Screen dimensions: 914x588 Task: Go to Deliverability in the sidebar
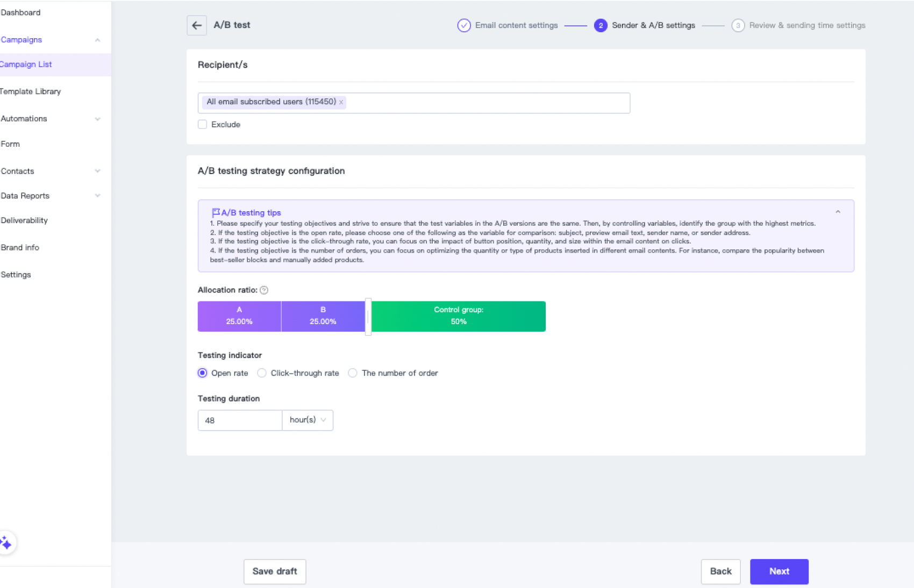[24, 220]
